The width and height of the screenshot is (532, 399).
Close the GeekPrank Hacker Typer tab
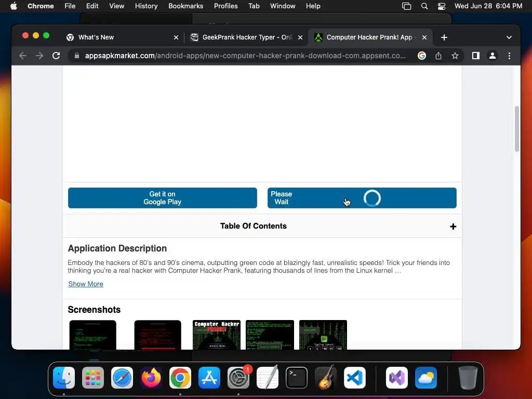point(300,37)
